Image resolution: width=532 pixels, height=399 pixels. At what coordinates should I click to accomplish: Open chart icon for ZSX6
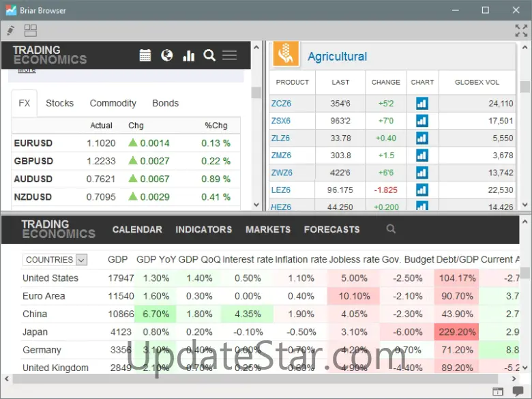pos(422,121)
